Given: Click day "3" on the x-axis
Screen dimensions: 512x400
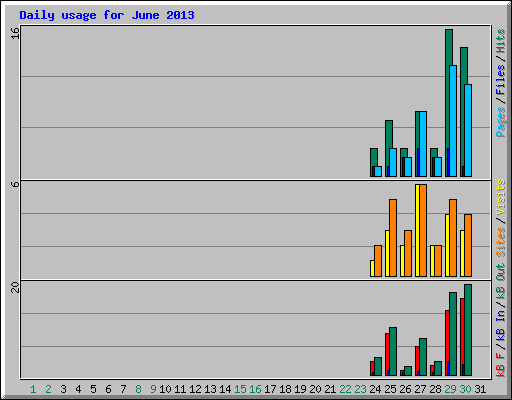Looking at the screenshot, I should click(63, 389).
